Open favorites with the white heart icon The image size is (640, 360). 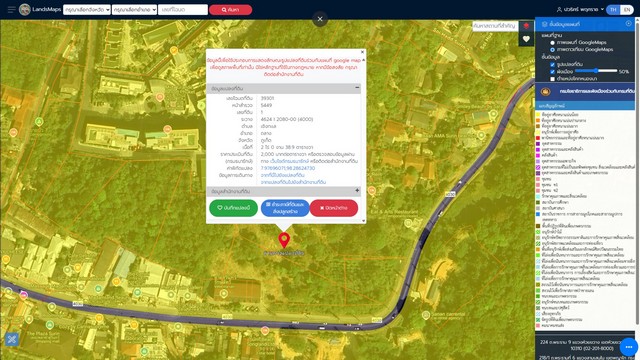pos(526,39)
